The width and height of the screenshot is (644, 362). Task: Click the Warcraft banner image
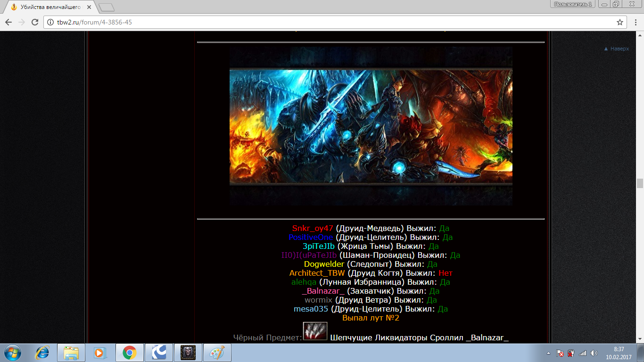[x=371, y=126]
